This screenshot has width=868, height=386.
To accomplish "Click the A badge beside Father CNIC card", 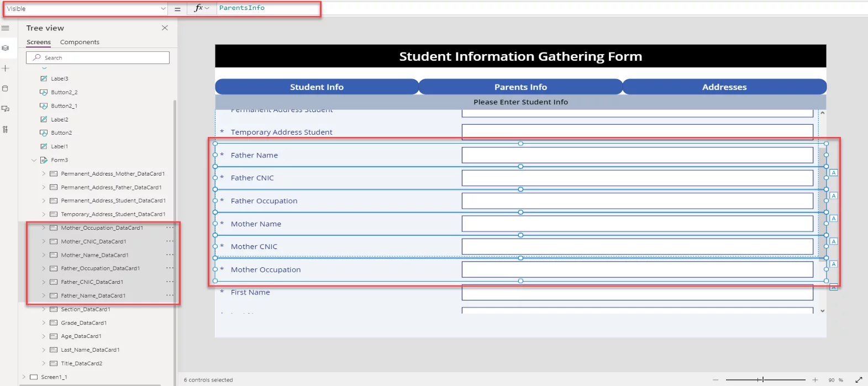I will point(834,195).
